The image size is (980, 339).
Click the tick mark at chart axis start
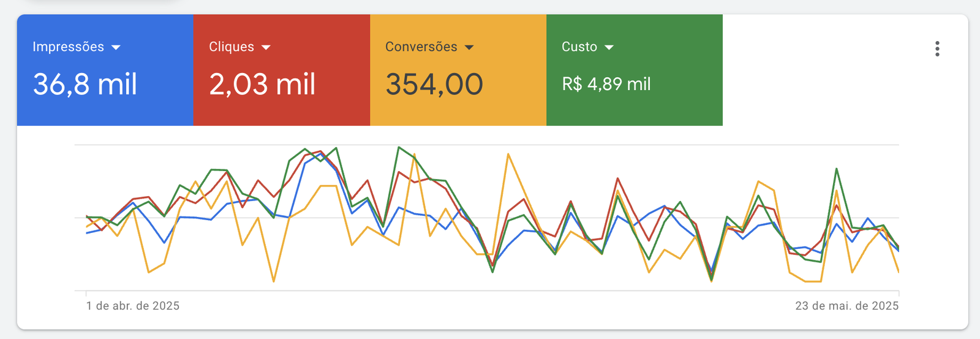tap(86, 294)
